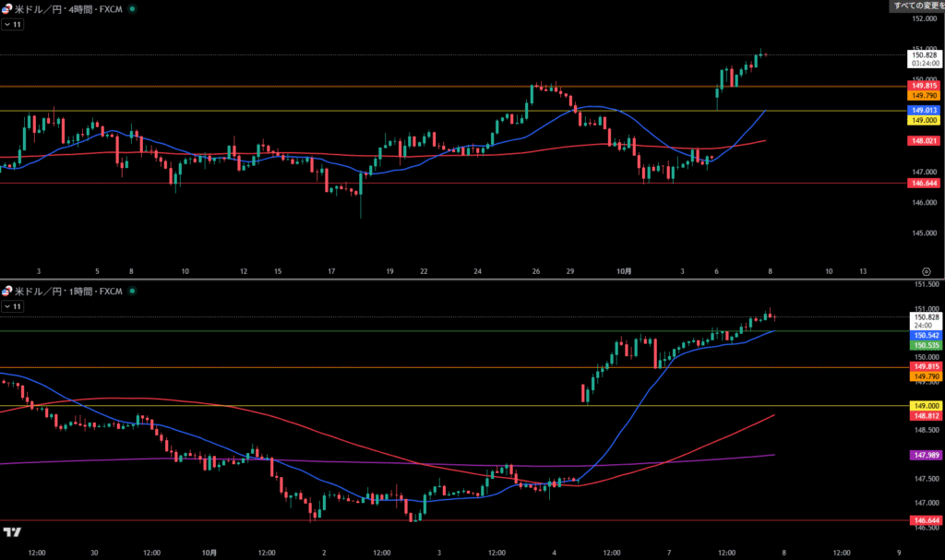Open the time axis settings target icon
Screen dimensions: 945x560
click(926, 271)
